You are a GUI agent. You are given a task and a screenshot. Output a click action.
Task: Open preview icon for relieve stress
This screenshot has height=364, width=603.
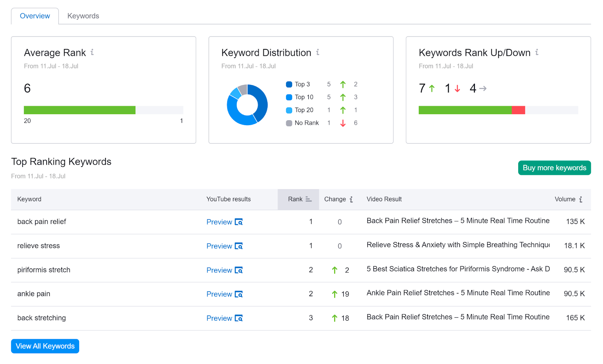click(x=239, y=246)
